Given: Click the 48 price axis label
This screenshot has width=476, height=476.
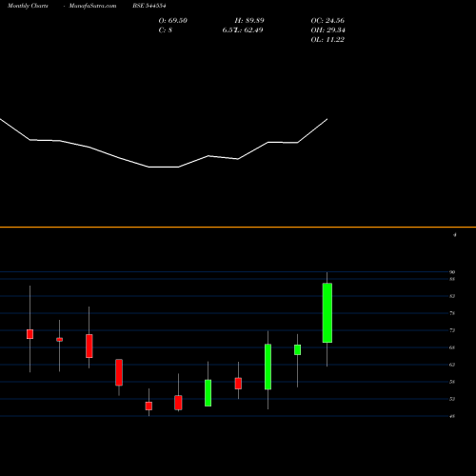Looking at the screenshot, I should [x=452, y=416].
